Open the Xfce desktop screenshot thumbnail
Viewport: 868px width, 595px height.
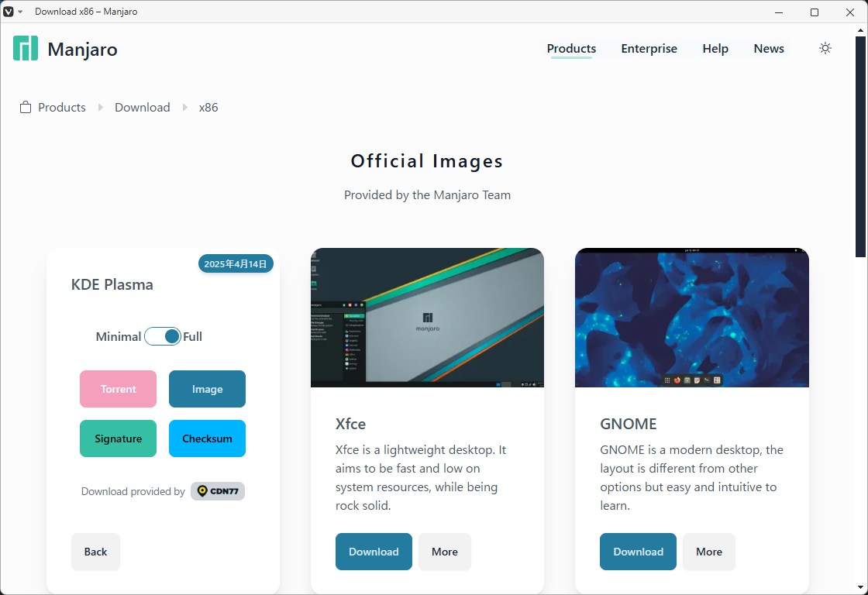[x=427, y=318]
